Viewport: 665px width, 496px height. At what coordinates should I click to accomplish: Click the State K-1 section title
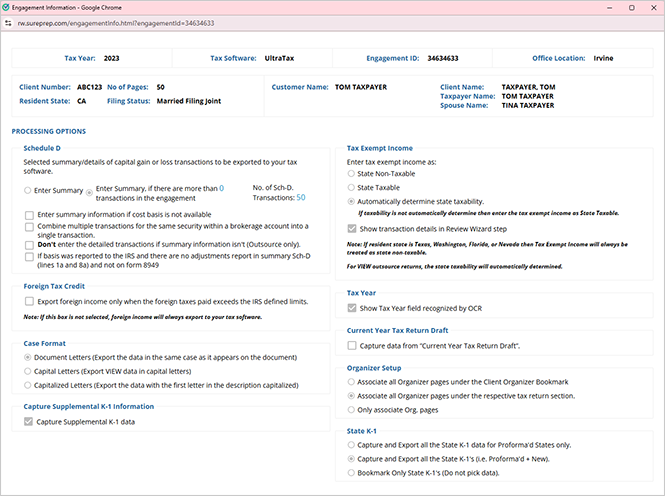click(362, 431)
